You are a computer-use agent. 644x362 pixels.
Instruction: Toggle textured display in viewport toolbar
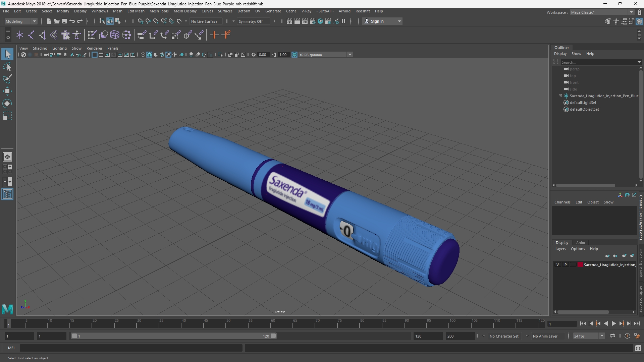(x=168, y=55)
